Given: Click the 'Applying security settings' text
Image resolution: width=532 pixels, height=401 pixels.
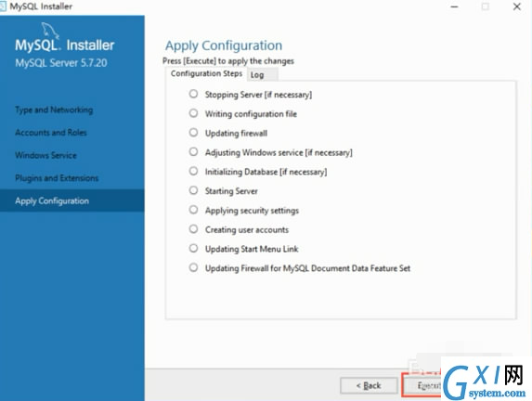Looking at the screenshot, I should pos(252,211).
